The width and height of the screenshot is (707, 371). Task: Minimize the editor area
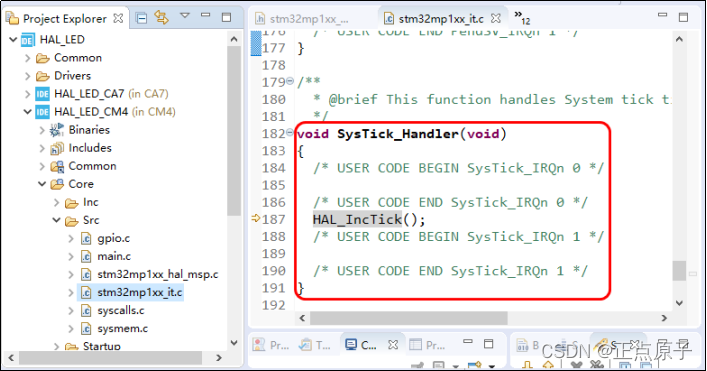662,15
